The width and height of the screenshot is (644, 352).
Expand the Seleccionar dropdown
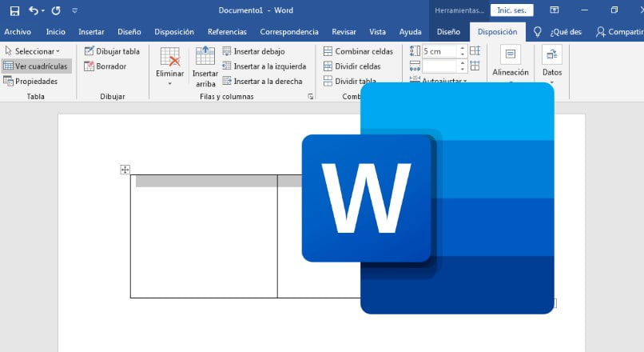(33, 51)
